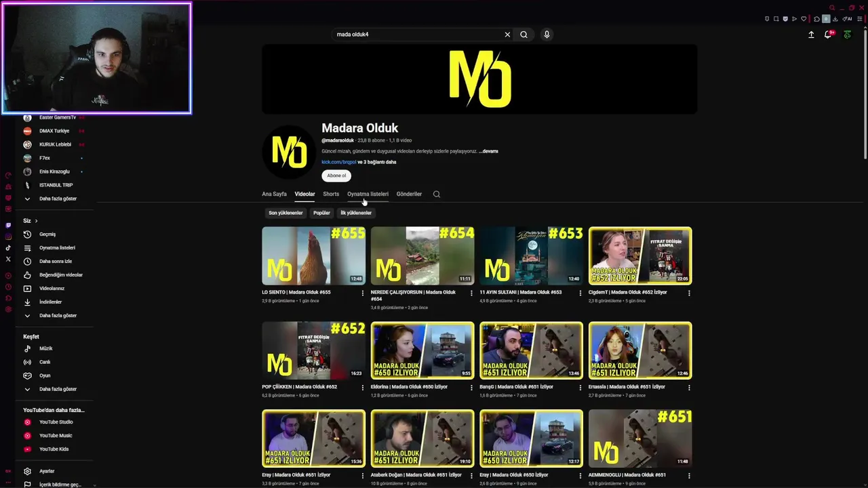Open YouTube Kids in sidebar
This screenshot has height=488, width=868.
53,449
